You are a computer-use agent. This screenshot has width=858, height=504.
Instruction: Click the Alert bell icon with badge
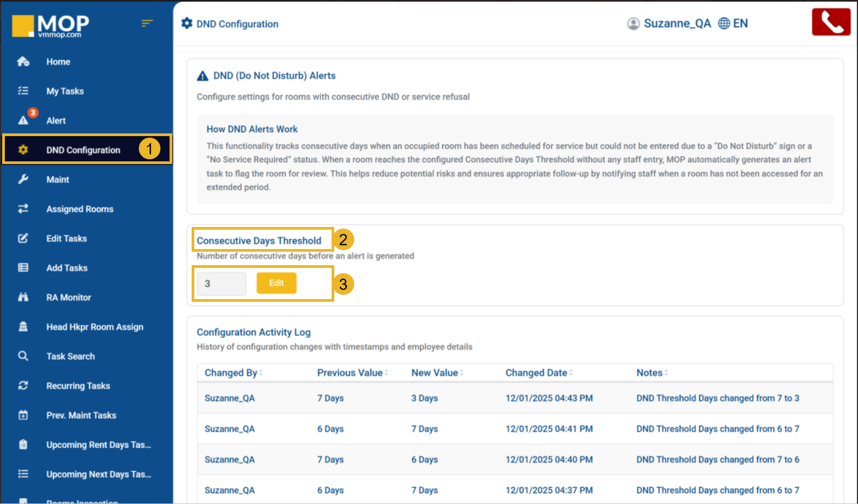[x=24, y=120]
